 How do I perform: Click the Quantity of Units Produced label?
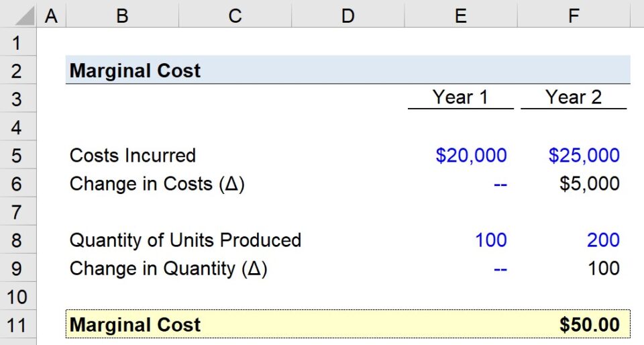185,240
